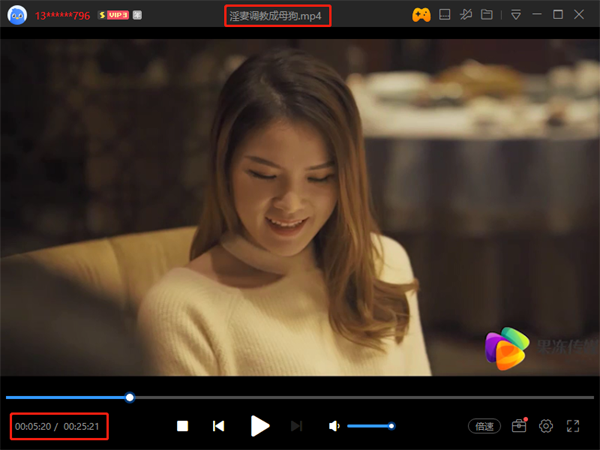Expand the main menu dropdown triangle

point(515,15)
